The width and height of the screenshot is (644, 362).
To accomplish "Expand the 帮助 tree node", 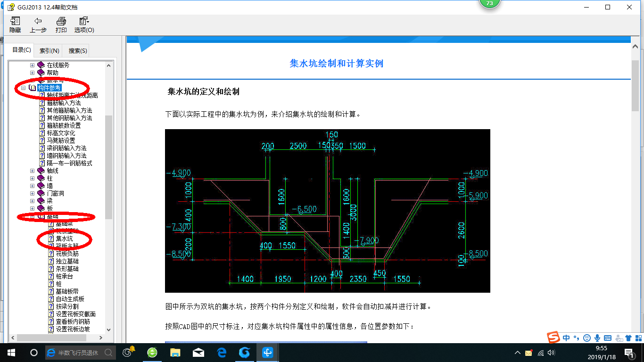I will [32, 73].
